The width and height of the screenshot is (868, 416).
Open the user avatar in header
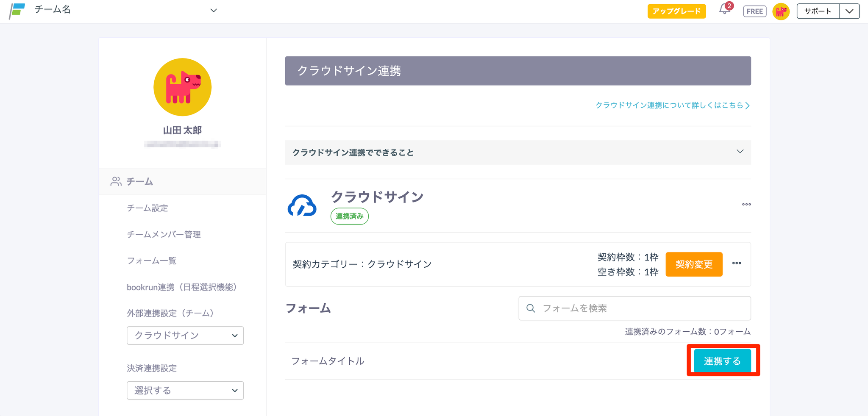[781, 11]
